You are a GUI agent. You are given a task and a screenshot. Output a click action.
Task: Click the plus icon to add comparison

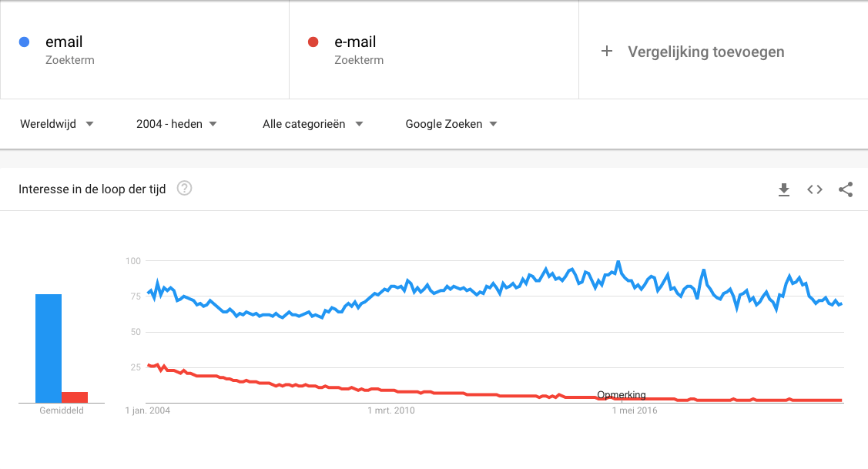click(607, 52)
